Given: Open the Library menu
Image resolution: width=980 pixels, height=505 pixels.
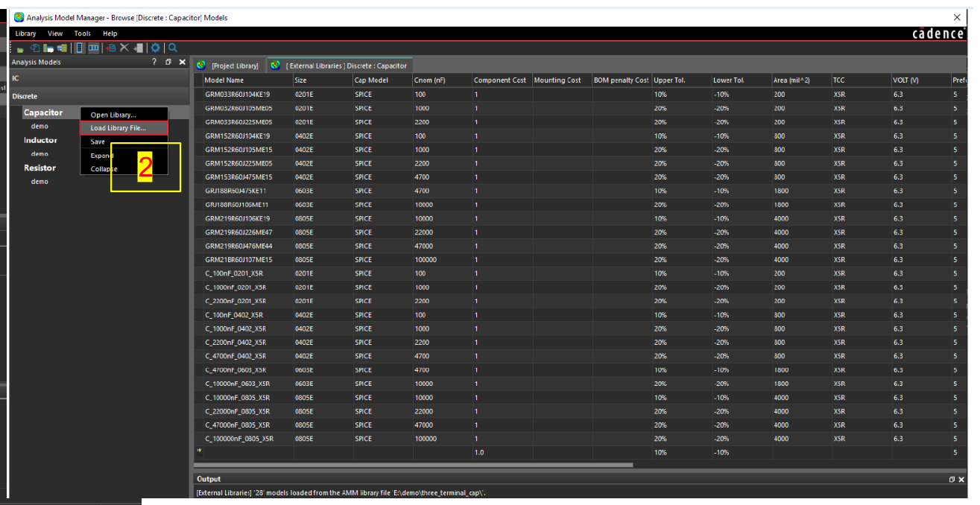Looking at the screenshot, I should pos(25,34).
